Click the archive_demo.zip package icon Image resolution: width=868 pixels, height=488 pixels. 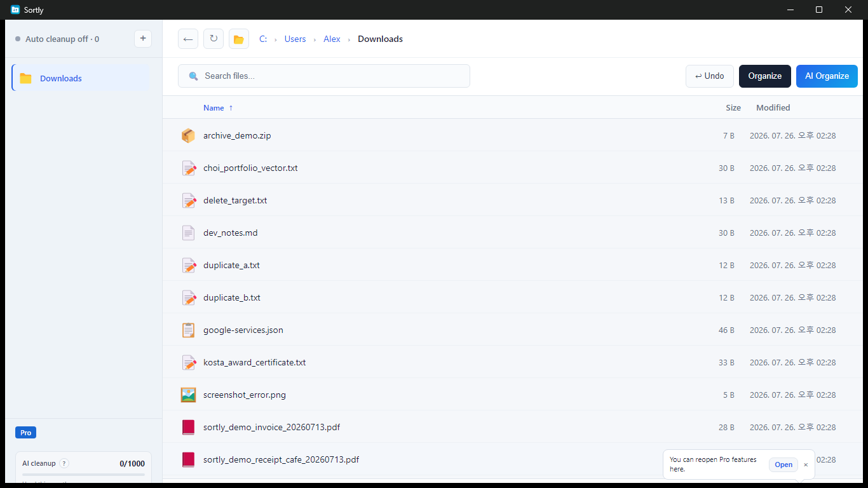pos(188,135)
